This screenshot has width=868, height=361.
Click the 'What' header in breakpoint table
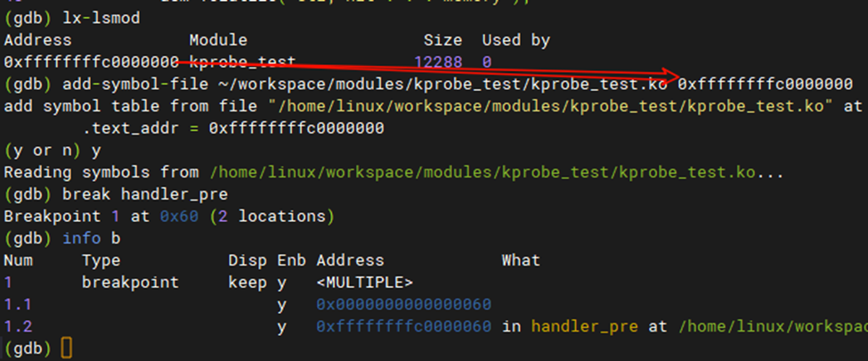(x=521, y=260)
